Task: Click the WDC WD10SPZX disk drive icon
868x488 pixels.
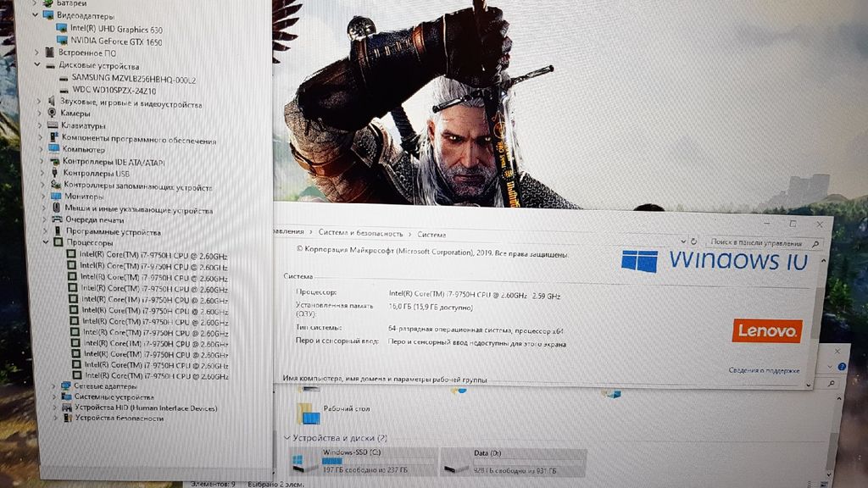Action: [x=64, y=90]
